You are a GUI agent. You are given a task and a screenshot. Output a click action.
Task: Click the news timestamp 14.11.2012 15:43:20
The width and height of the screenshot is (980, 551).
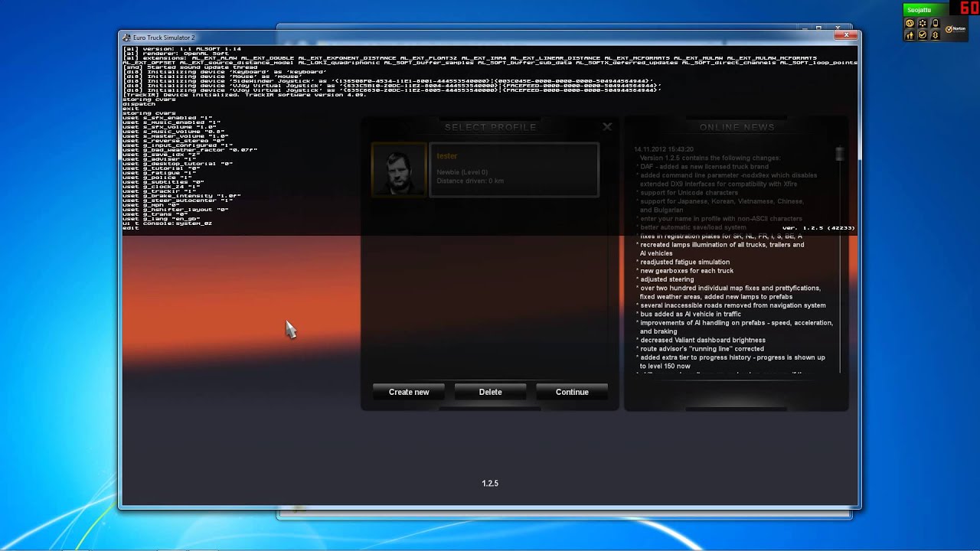coord(664,149)
